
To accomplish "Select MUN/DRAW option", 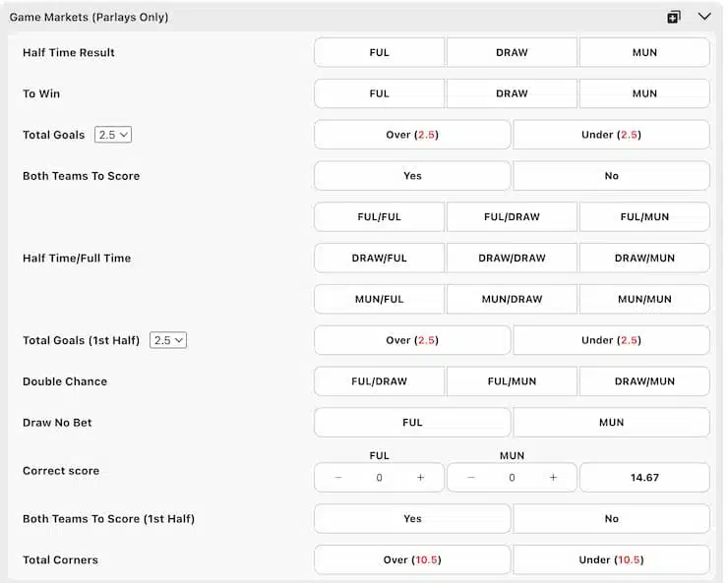I will click(x=512, y=299).
